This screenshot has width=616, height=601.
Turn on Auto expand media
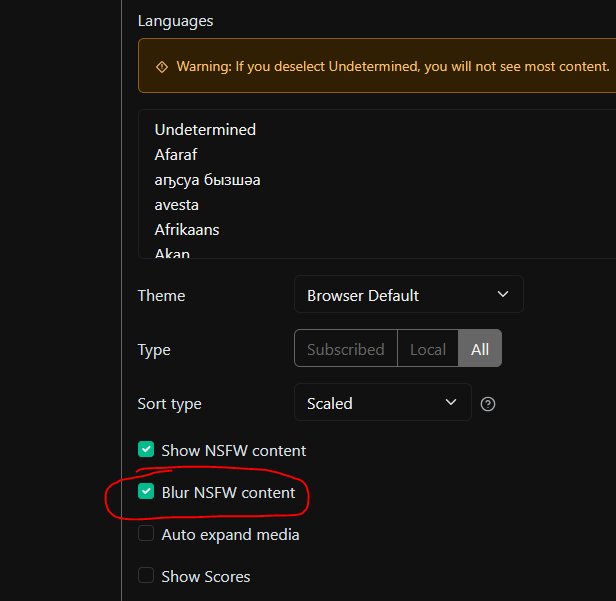tap(146, 534)
